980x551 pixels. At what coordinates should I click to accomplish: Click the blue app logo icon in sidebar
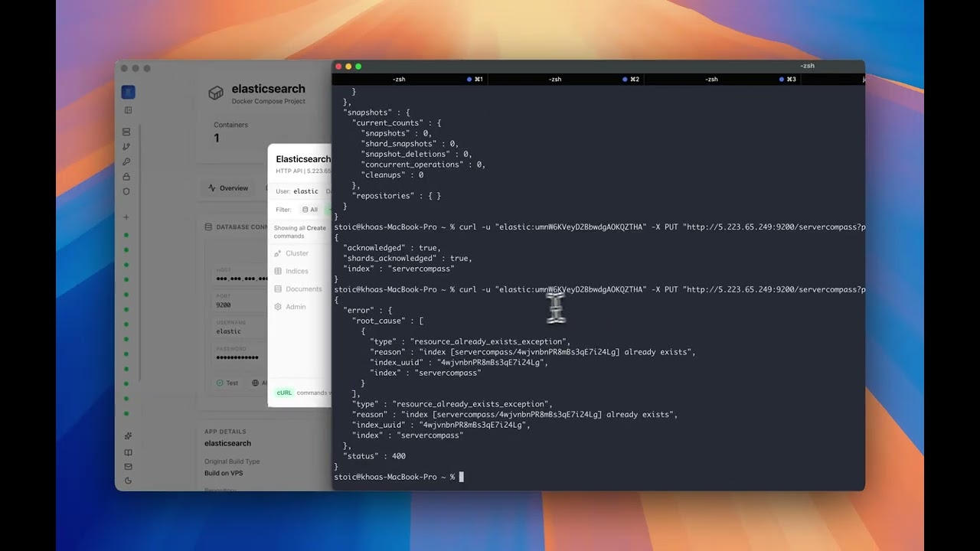click(128, 92)
